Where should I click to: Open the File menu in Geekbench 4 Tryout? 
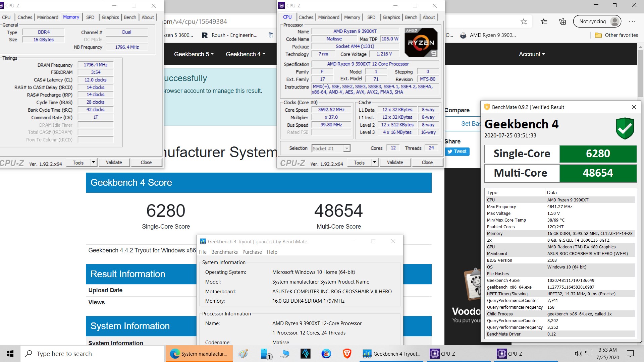pos(203,252)
